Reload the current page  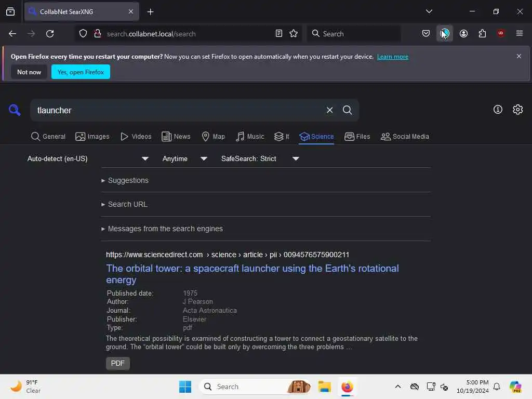[50, 34]
